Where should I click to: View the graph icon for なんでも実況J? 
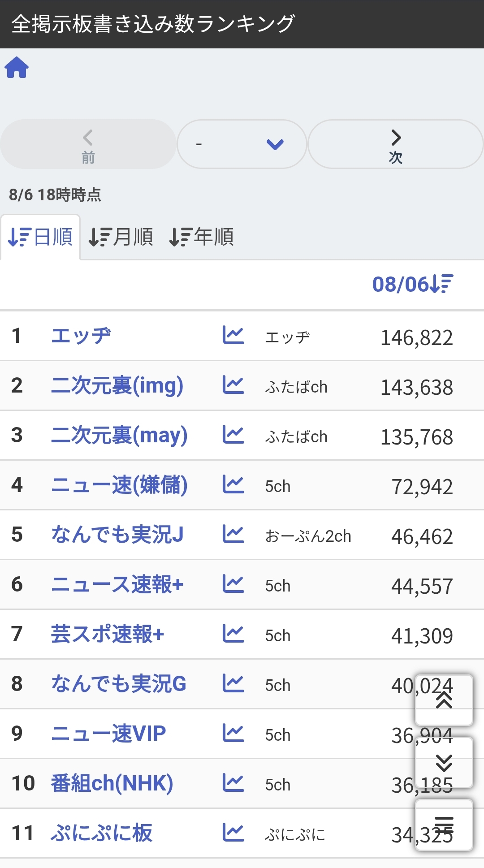(233, 534)
